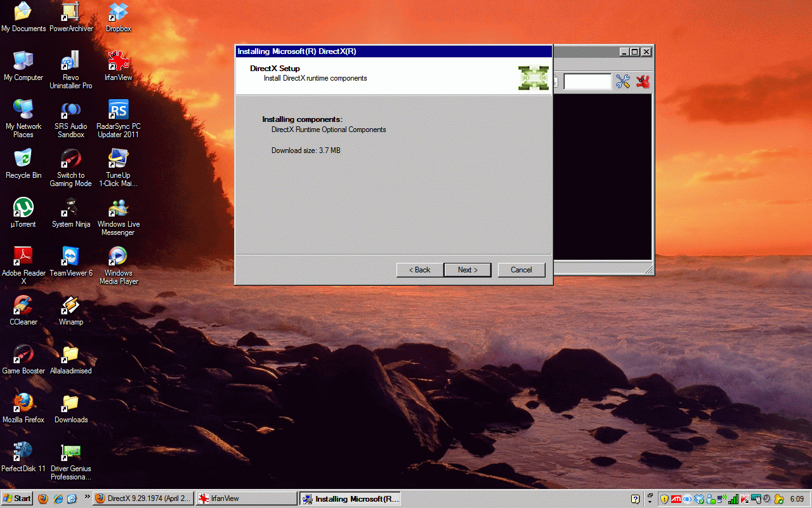Screen dimensions: 812x508
Task: Select the Dropbox desktop shortcut
Action: (x=118, y=17)
